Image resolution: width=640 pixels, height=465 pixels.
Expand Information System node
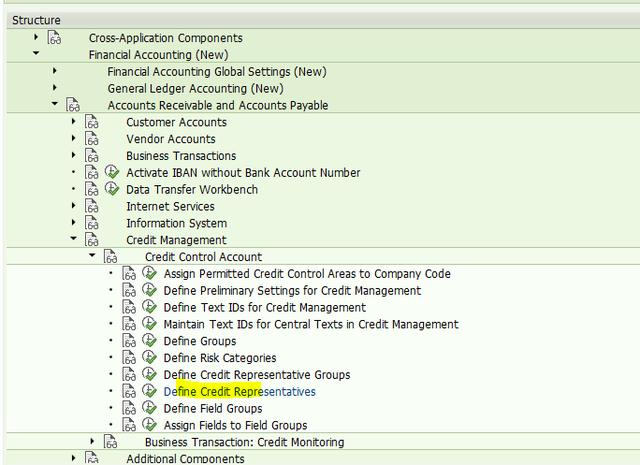pos(73,222)
